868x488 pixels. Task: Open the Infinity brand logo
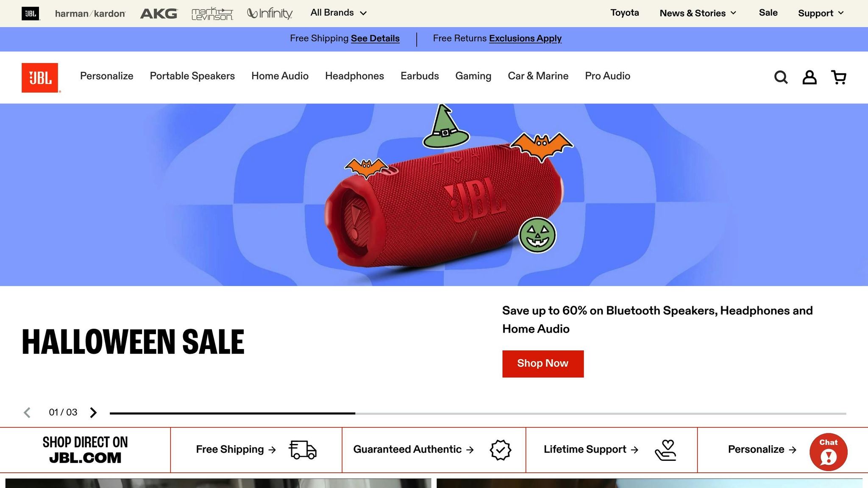(x=270, y=14)
